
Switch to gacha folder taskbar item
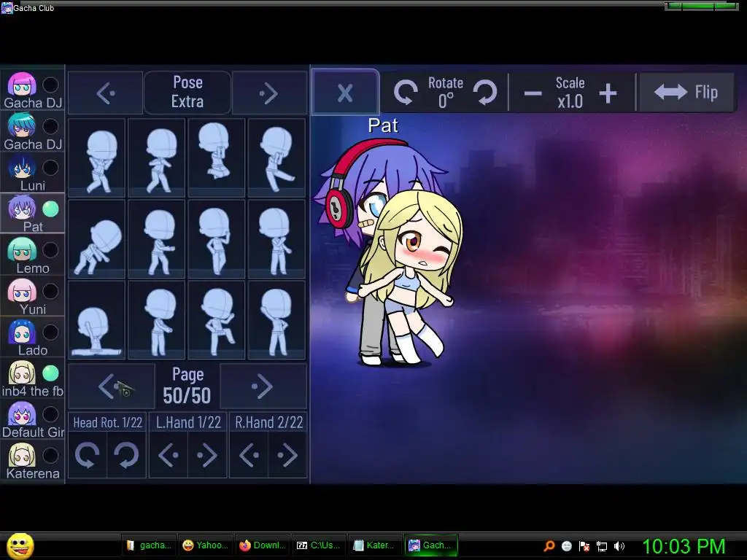click(149, 545)
